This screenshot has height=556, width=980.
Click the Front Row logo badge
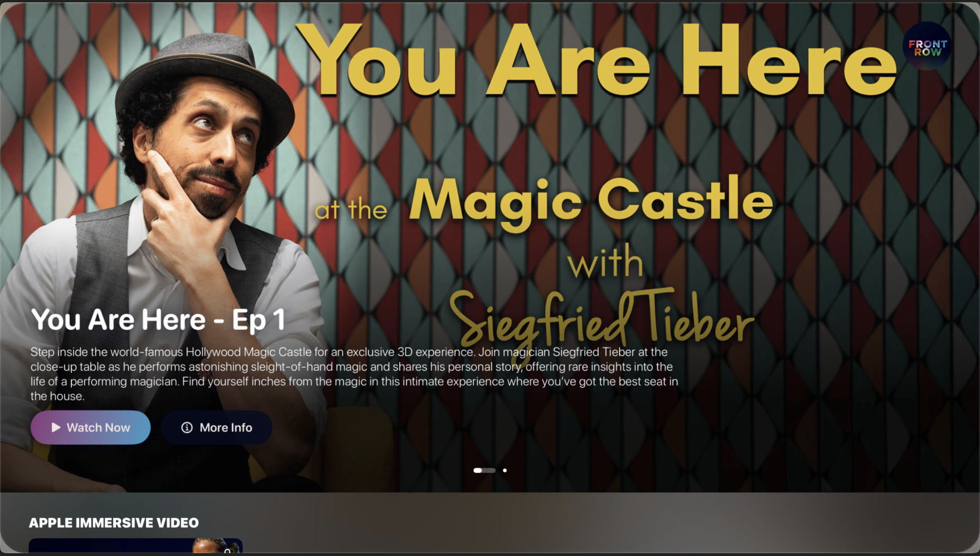(x=927, y=47)
